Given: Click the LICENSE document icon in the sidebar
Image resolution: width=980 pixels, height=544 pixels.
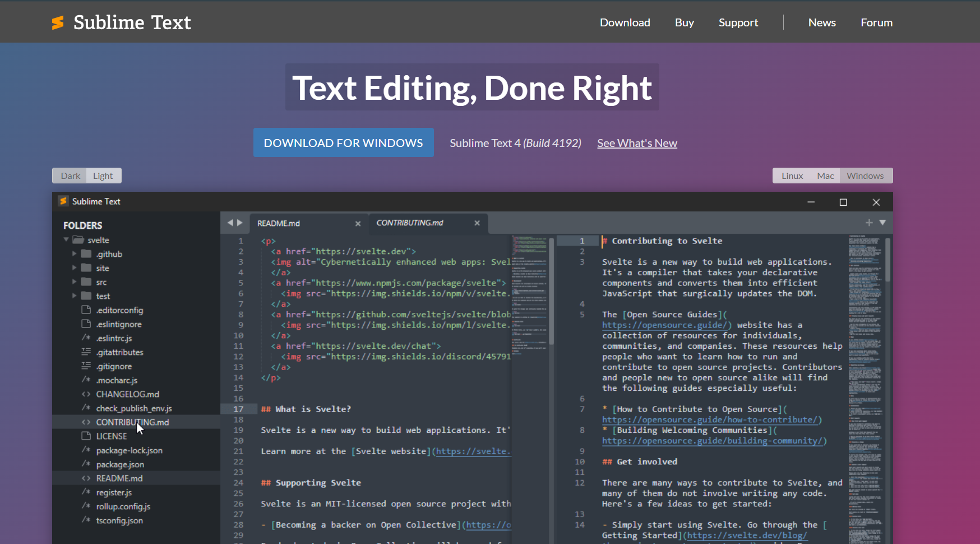Looking at the screenshot, I should pos(86,436).
